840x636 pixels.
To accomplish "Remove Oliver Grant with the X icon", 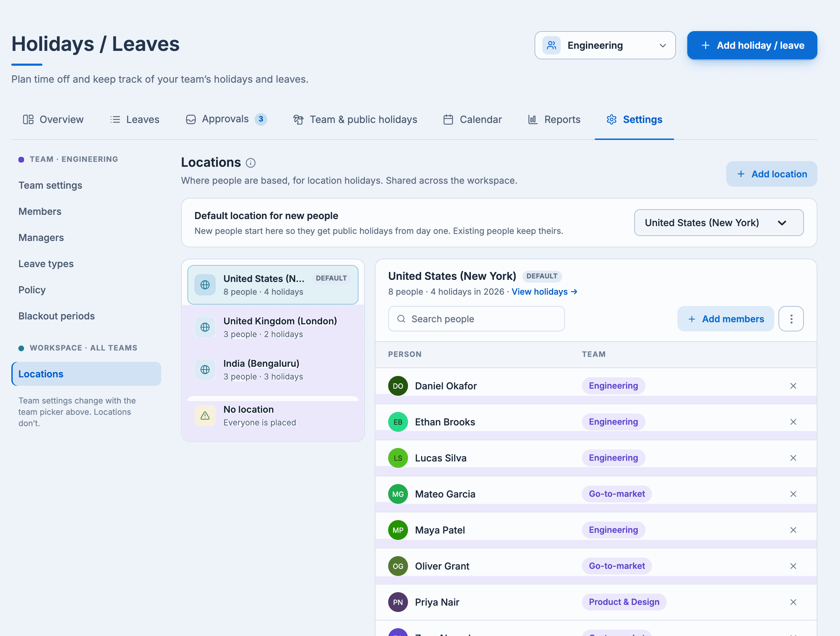I will tap(793, 566).
